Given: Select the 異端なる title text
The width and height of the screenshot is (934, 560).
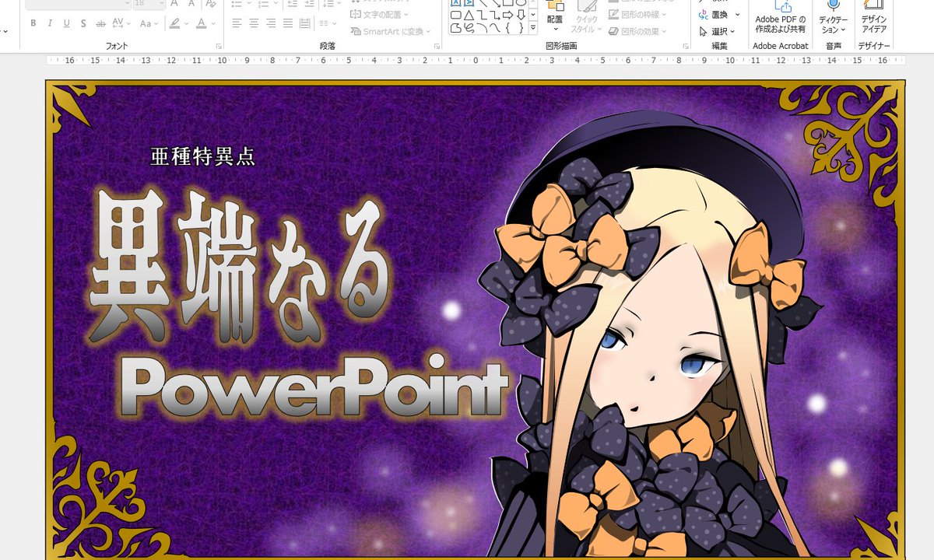Looking at the screenshot, I should [240, 265].
